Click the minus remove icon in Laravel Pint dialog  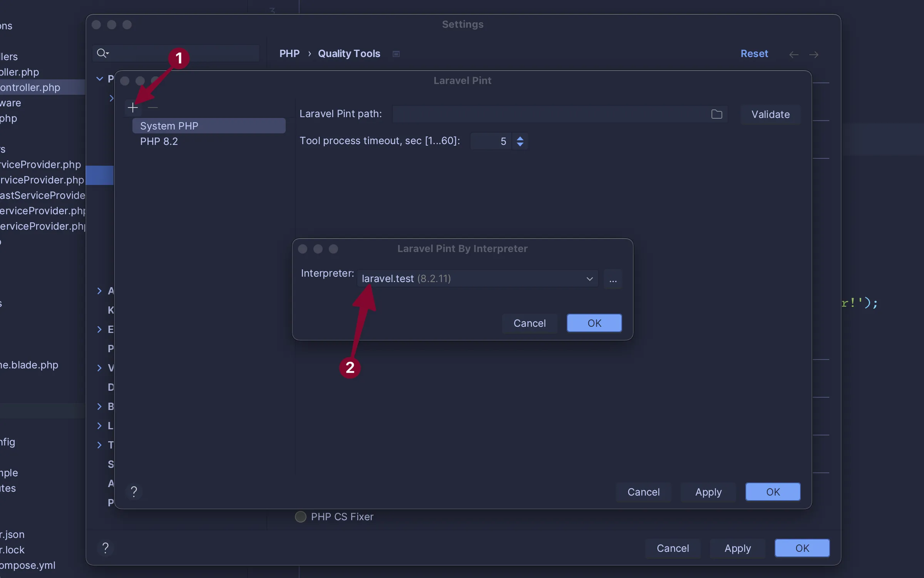click(x=153, y=108)
